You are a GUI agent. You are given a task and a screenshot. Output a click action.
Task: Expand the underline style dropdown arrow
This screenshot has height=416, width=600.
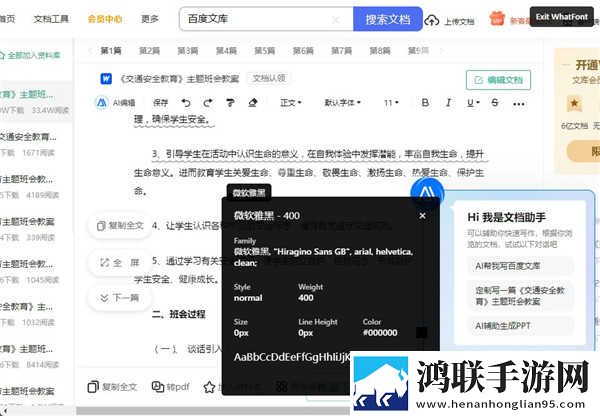pos(478,103)
